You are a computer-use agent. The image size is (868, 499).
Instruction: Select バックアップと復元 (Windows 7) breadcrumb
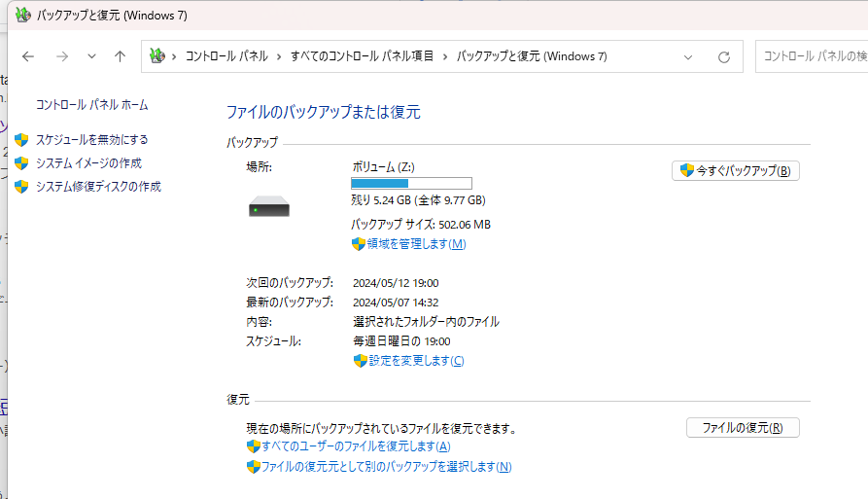click(x=532, y=56)
